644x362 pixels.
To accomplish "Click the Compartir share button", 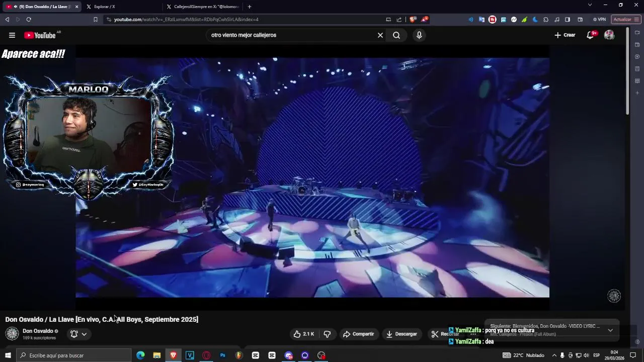I will [x=358, y=334].
